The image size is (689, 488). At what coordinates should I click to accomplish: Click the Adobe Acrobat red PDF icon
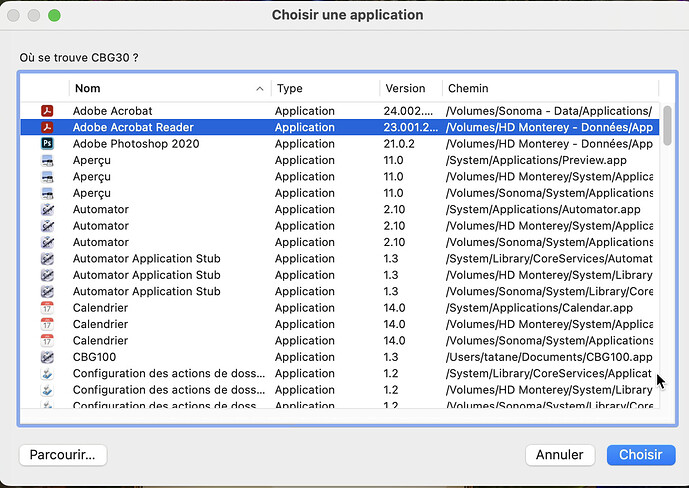click(x=47, y=111)
